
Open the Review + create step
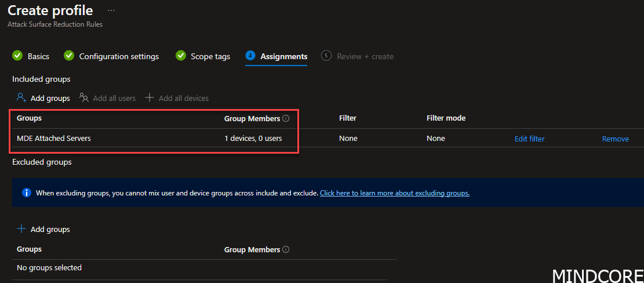click(x=365, y=56)
